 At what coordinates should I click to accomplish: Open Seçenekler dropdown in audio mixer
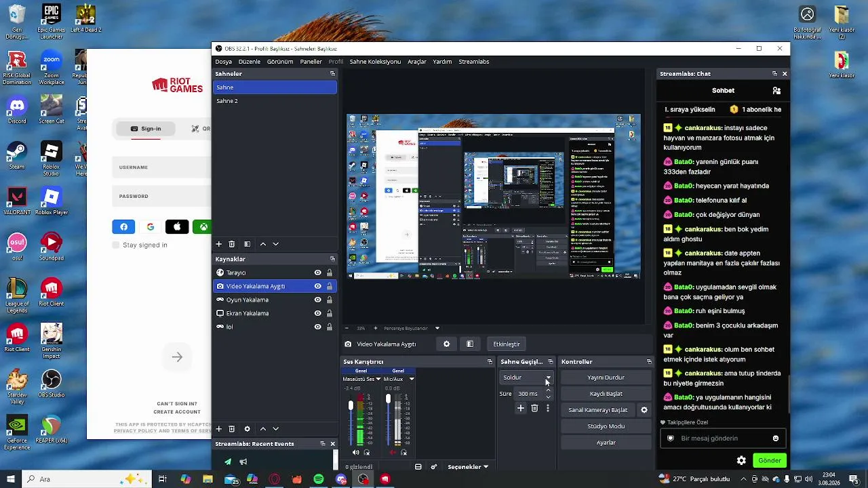(x=468, y=467)
